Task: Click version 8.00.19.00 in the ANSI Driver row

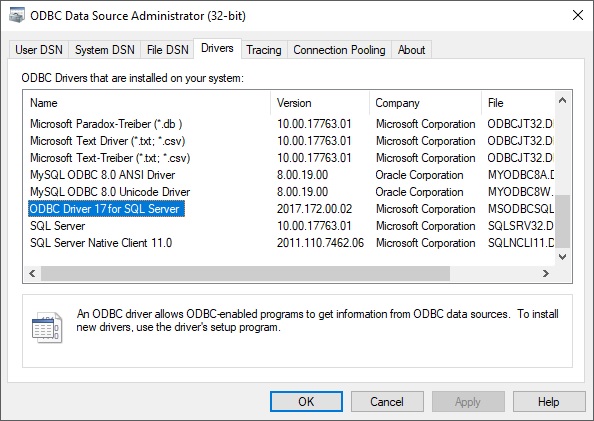Action: 302,175
